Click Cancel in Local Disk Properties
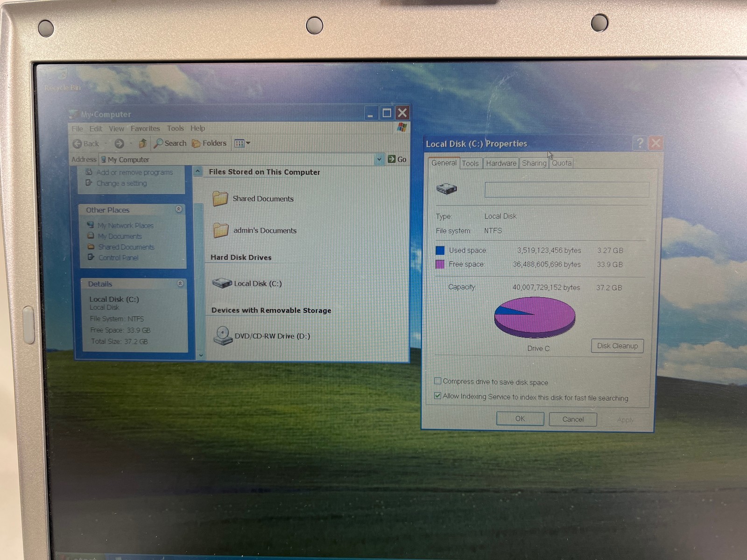 (573, 419)
